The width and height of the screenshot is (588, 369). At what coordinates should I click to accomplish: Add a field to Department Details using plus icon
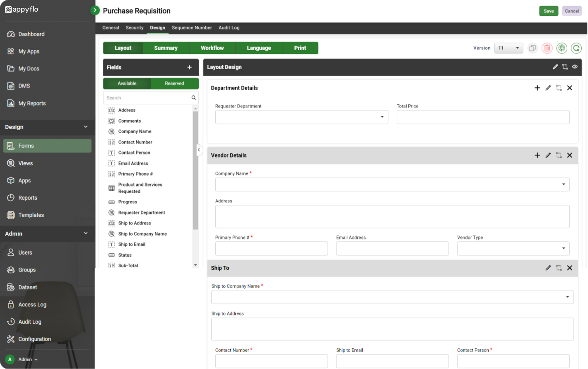pyautogui.click(x=537, y=87)
